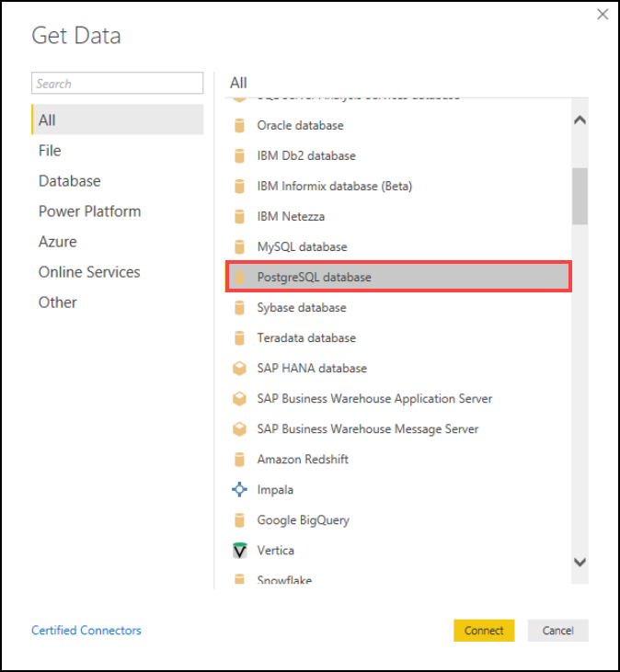Select the Online Services category
Viewport: 620px width, 672px height.
coord(89,272)
